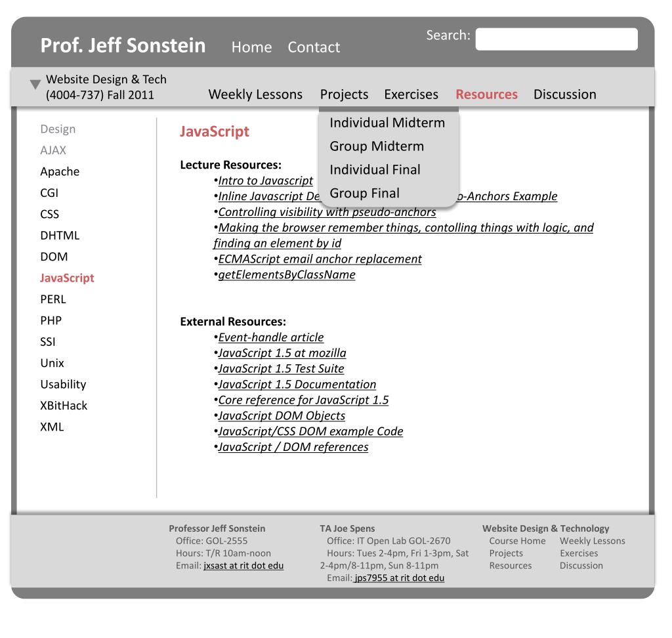Open Controlling visibility with pseudo-anchors link
Screen dimensions: 672x638
point(327,212)
